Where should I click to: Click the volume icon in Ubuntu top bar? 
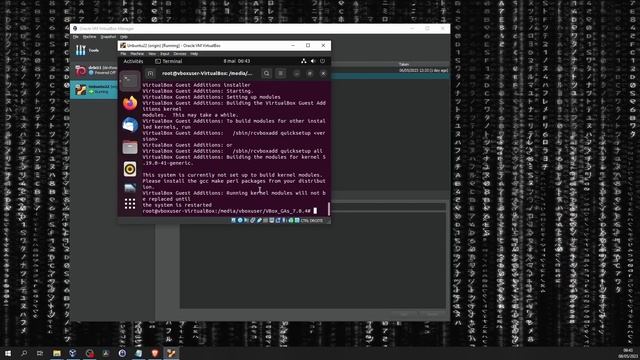coord(313,61)
